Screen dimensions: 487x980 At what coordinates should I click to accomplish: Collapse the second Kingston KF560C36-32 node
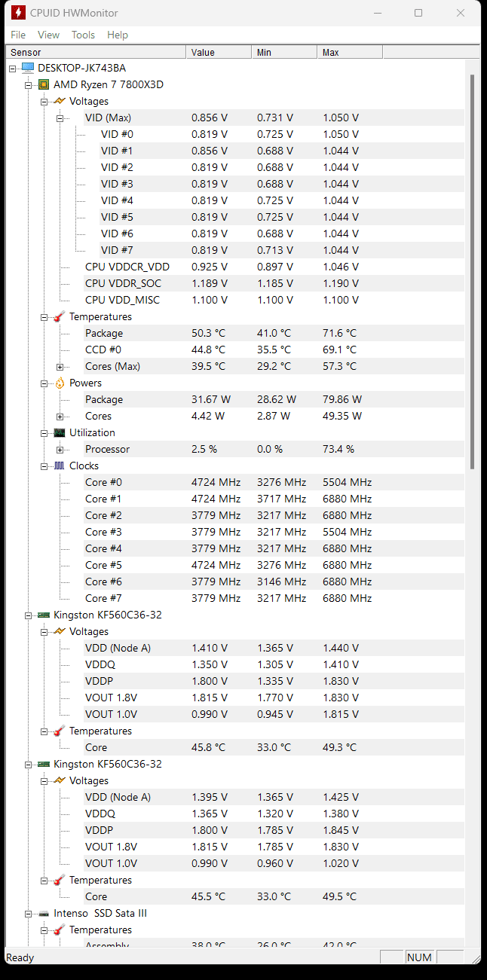(x=28, y=764)
